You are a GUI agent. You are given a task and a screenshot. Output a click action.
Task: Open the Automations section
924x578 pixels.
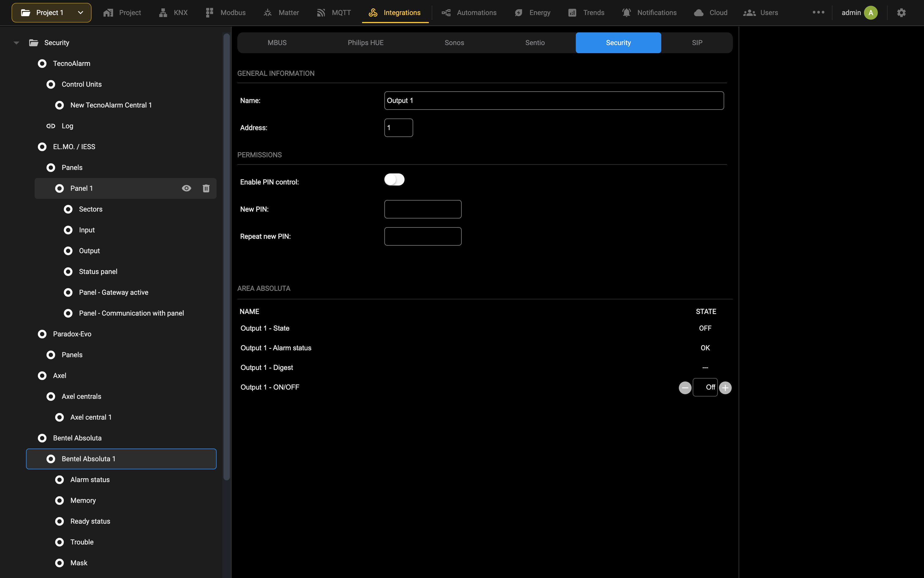tap(469, 13)
